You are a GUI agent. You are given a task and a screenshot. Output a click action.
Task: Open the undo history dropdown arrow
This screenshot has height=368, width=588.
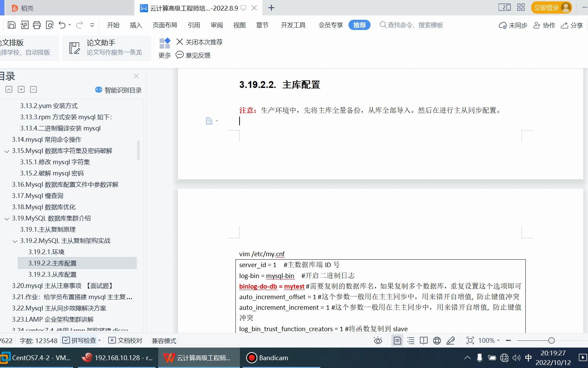[x=69, y=25]
